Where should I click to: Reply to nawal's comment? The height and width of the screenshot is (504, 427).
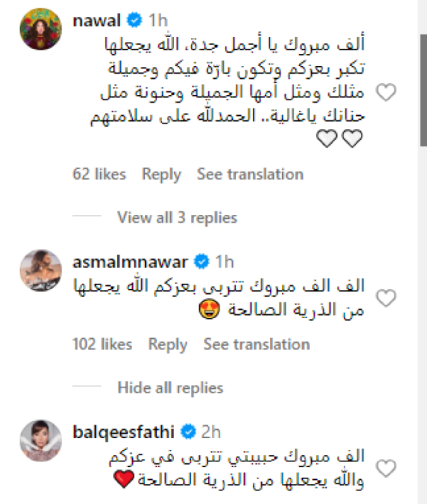click(162, 174)
